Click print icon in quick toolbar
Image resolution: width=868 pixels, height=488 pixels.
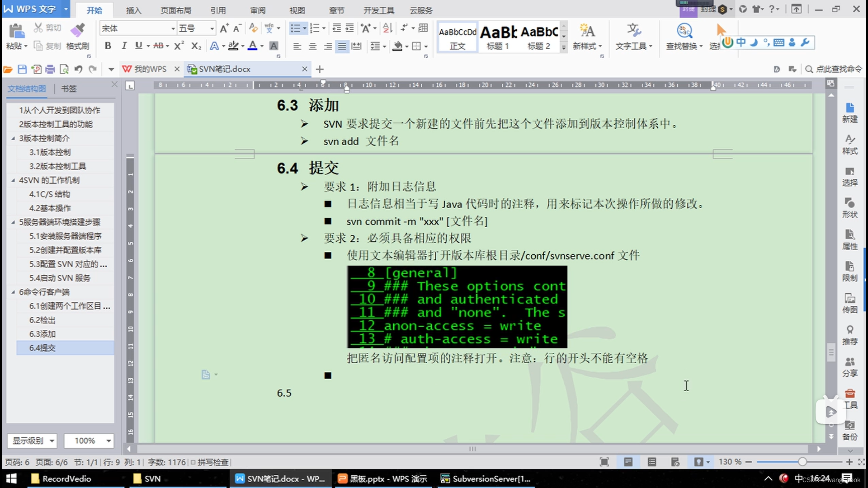click(50, 69)
